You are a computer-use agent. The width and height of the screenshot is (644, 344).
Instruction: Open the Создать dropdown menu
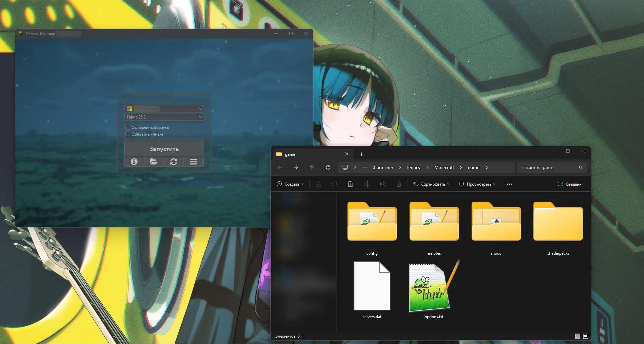pos(290,184)
